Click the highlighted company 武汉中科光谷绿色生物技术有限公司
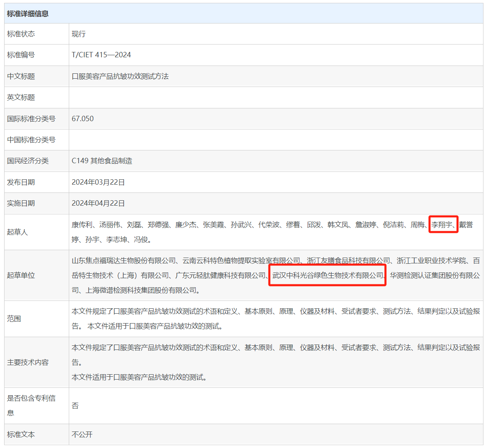Image resolution: width=488 pixels, height=448 pixels. [328, 275]
